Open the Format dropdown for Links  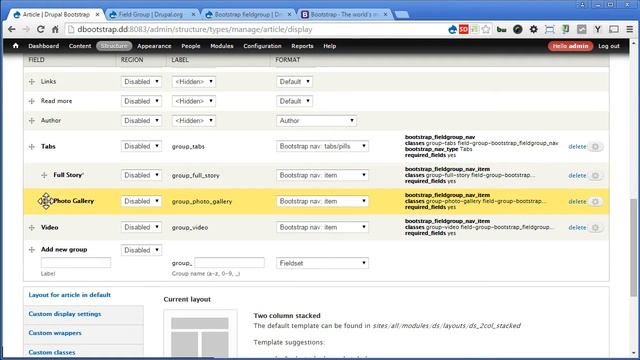tap(294, 82)
